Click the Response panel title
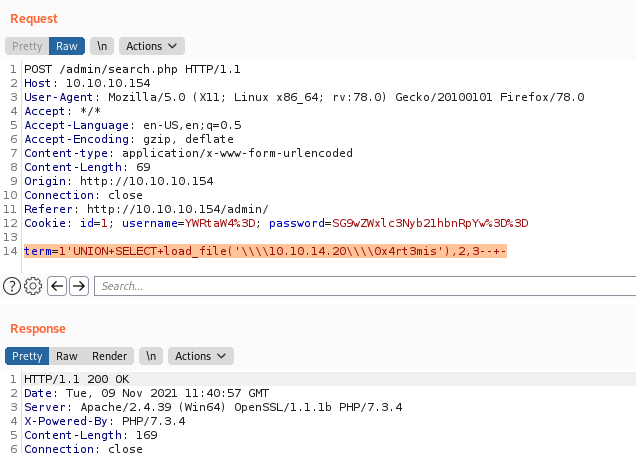Image resolution: width=636 pixels, height=453 pixels. [38, 328]
